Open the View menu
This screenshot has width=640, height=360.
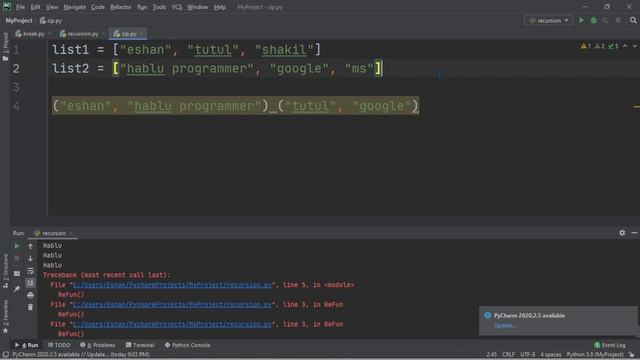tap(52, 7)
